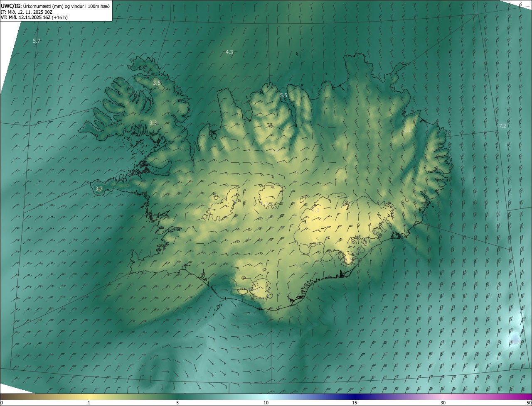Screen dimensions: 532x406
Task: Click the 3.5 value label in Westfjords
Action: pyautogui.click(x=157, y=83)
